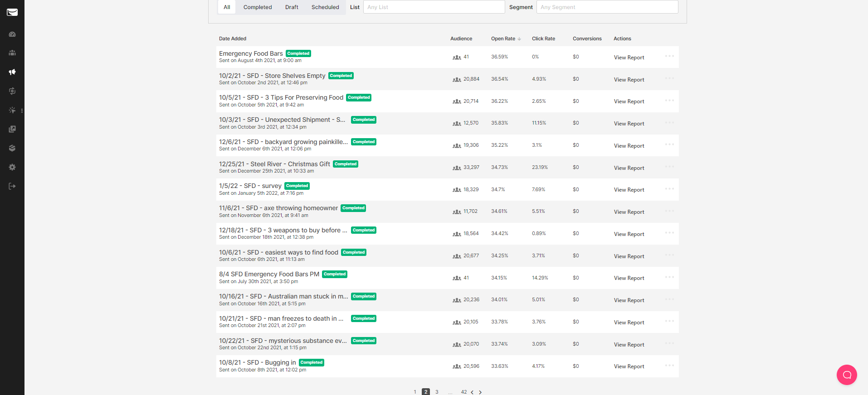View Report for 8/4 SFD Emergency Food Bars PM
This screenshot has height=395, width=868.
point(629,278)
